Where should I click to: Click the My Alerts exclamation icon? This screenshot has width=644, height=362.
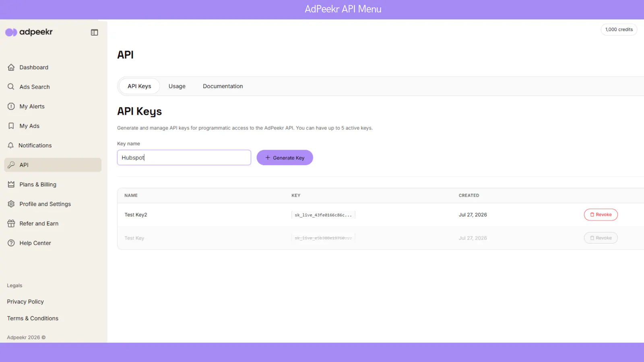pyautogui.click(x=11, y=106)
